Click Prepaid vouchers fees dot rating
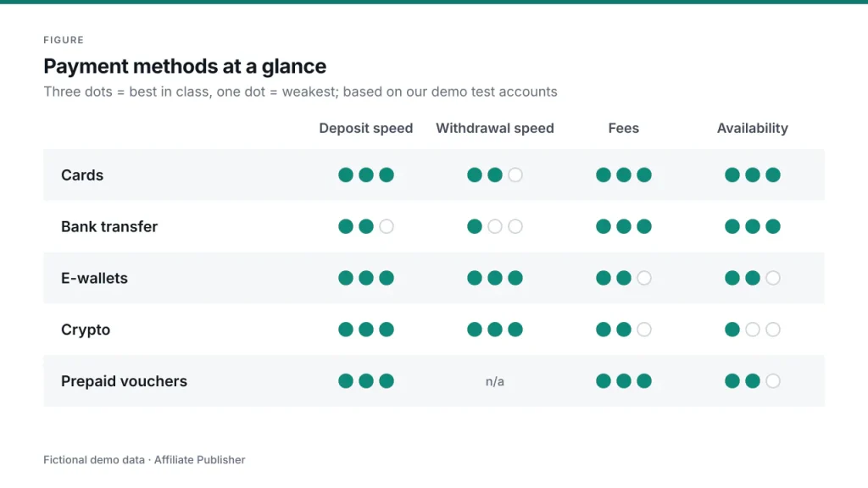868x488 pixels. pyautogui.click(x=624, y=380)
